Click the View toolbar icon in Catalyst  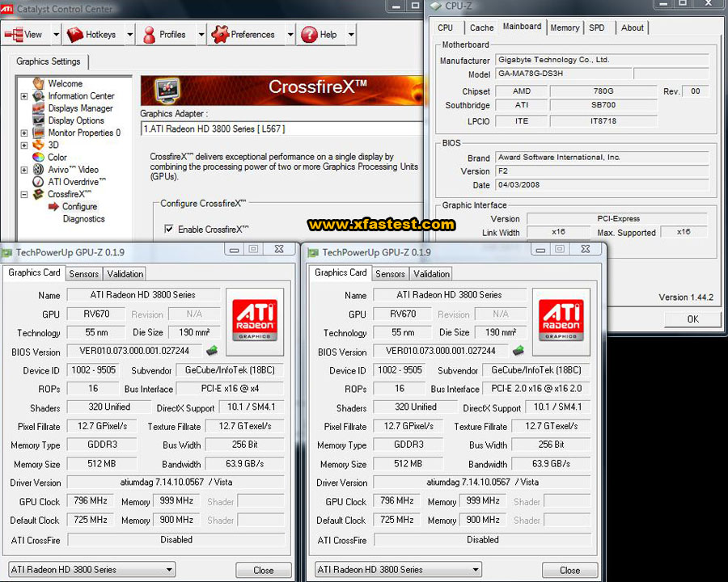click(14, 35)
